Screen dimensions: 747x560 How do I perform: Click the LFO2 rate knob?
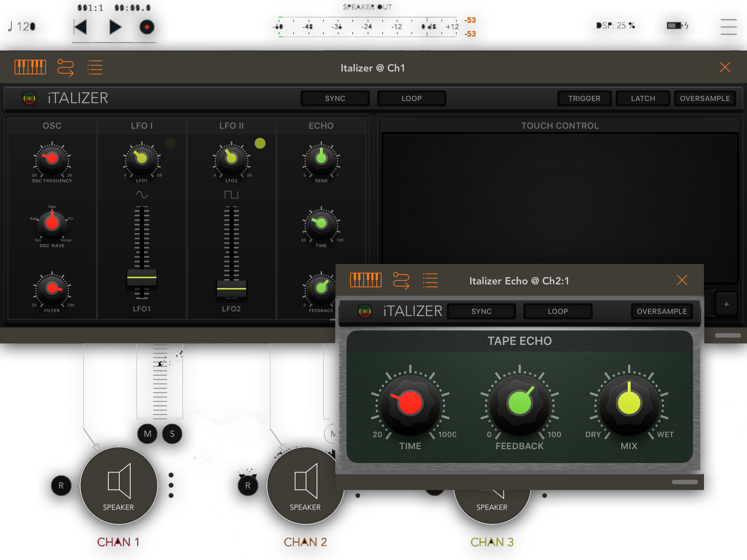point(231,159)
